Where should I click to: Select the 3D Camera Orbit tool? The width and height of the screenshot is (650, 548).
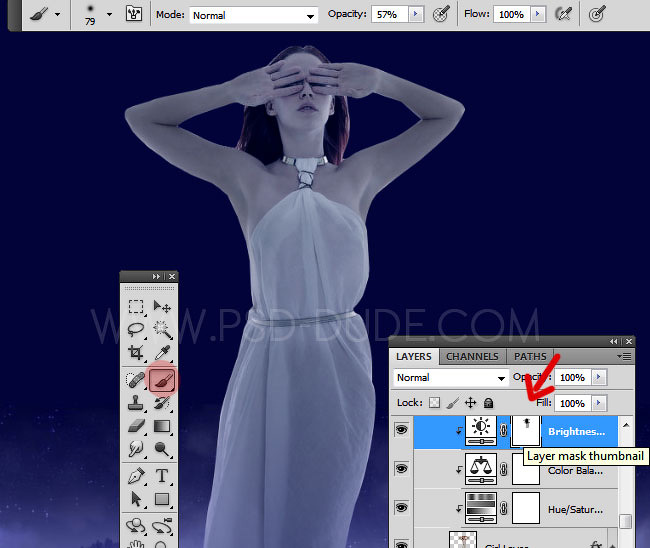(162, 526)
